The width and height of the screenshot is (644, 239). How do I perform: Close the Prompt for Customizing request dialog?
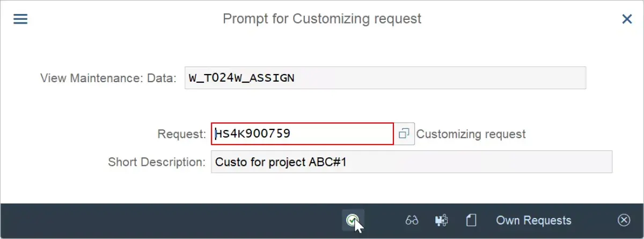click(x=627, y=19)
